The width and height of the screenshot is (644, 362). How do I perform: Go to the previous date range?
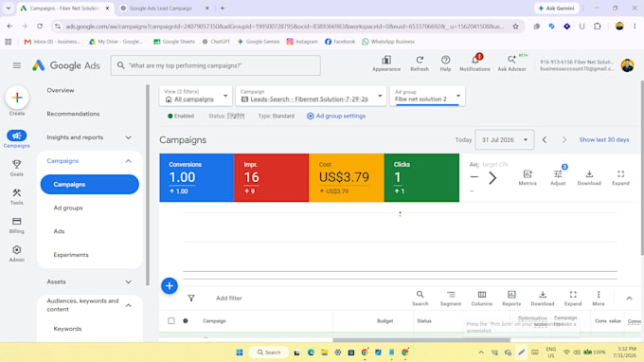point(545,139)
